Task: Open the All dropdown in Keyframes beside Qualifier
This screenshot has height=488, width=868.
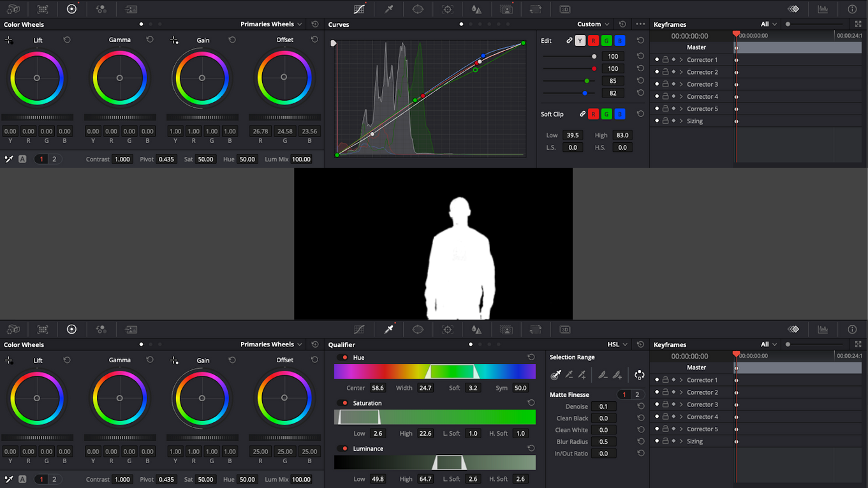Action: pyautogui.click(x=769, y=344)
